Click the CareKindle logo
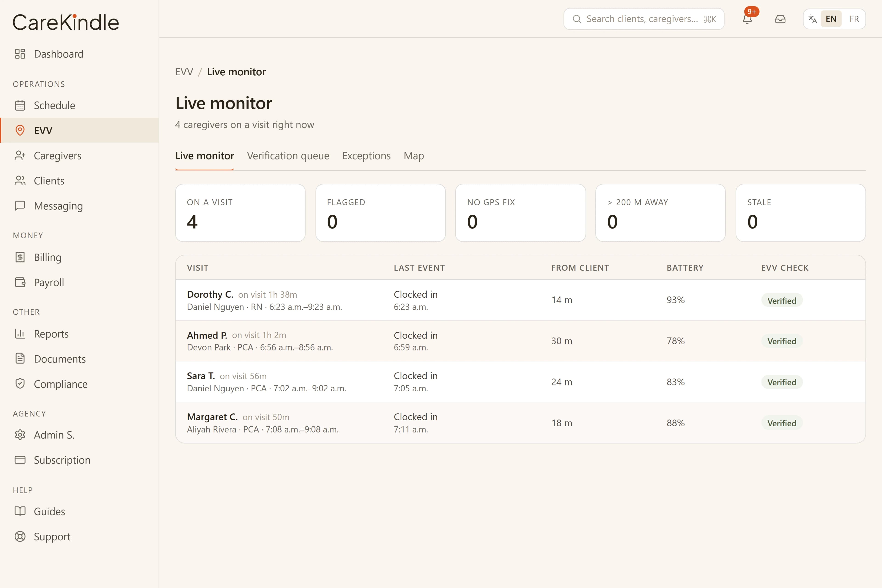This screenshot has width=882, height=588. pyautogui.click(x=66, y=22)
